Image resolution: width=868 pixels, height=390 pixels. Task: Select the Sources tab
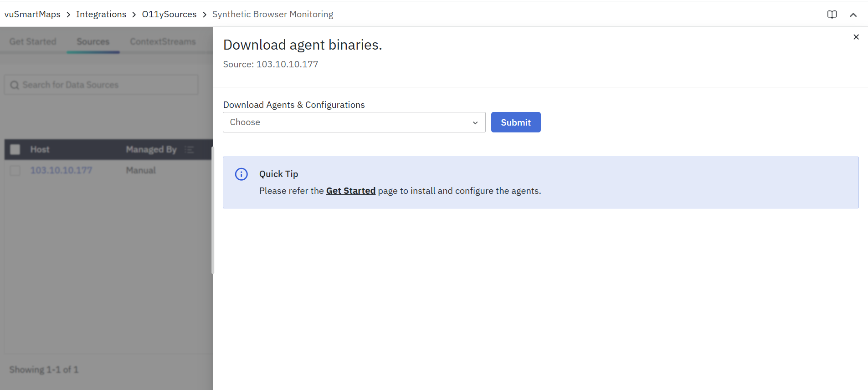click(93, 41)
